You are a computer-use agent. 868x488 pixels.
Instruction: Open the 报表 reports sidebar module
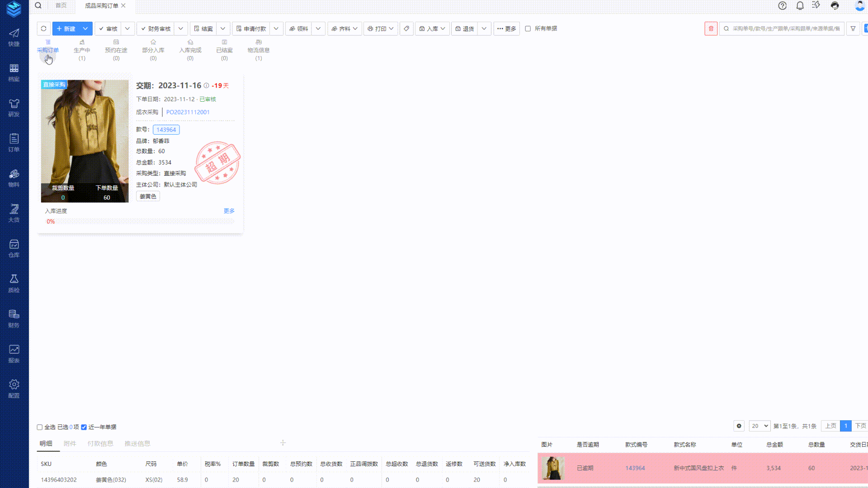point(14,354)
